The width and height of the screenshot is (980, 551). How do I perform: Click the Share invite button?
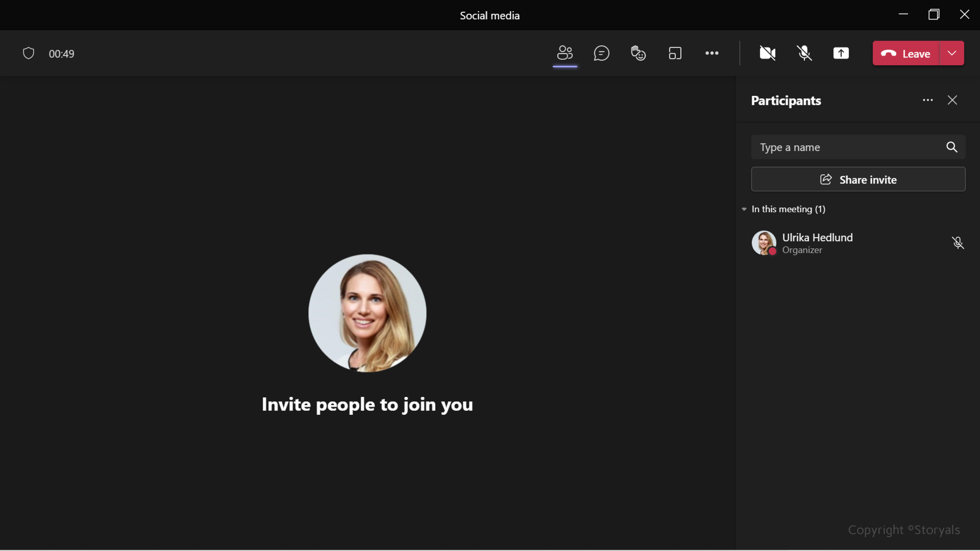coord(858,179)
